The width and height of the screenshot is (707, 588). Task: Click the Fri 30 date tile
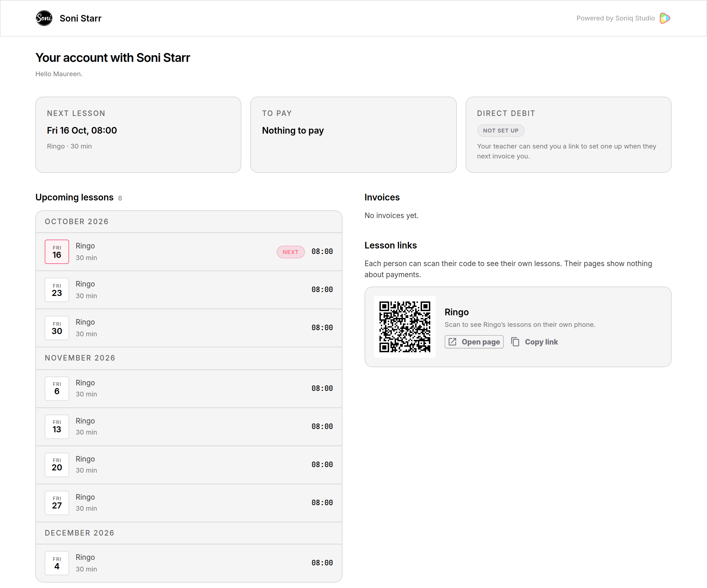pyautogui.click(x=57, y=328)
